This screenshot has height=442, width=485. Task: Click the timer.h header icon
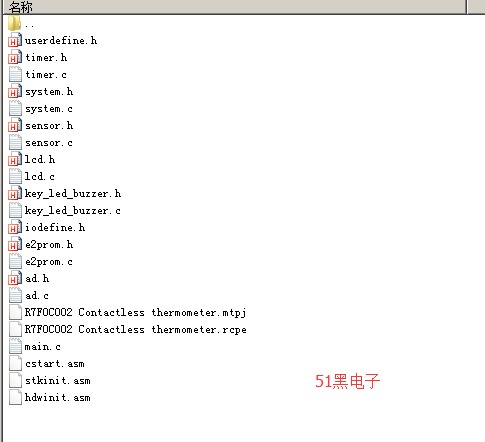click(15, 57)
